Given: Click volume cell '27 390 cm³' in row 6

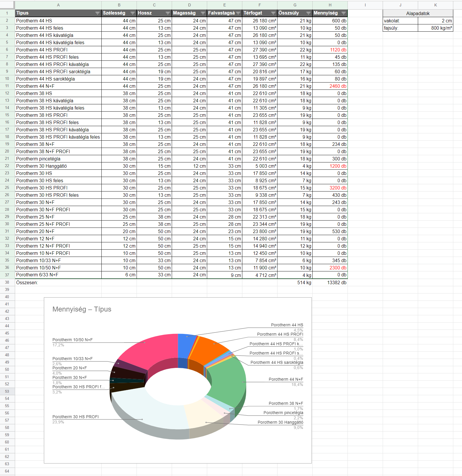Looking at the screenshot, I should pyautogui.click(x=260, y=50).
